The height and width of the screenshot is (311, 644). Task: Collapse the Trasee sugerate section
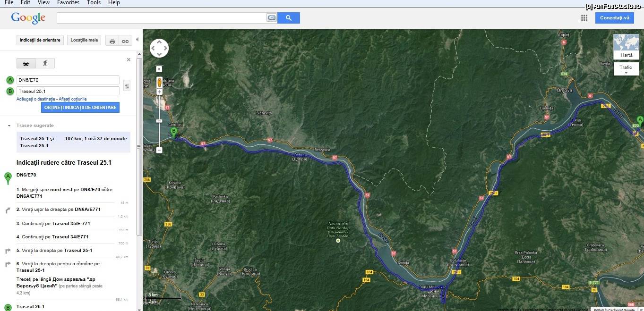(9, 126)
